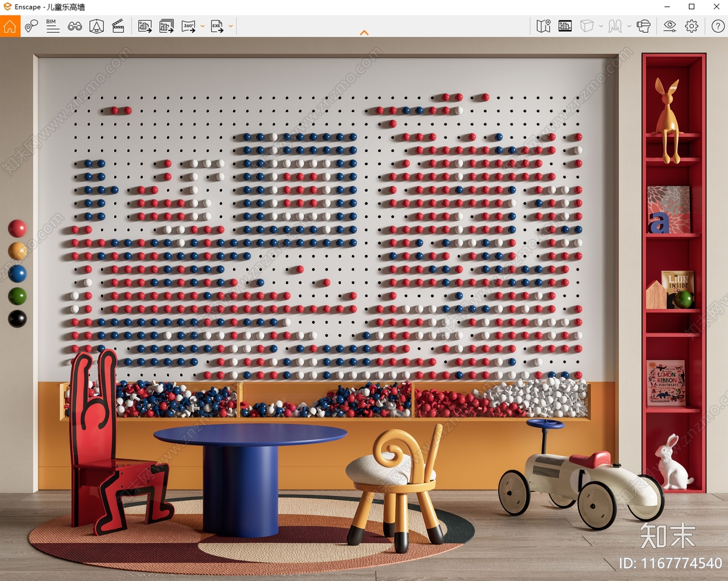Close the Enscape window

coord(716,7)
